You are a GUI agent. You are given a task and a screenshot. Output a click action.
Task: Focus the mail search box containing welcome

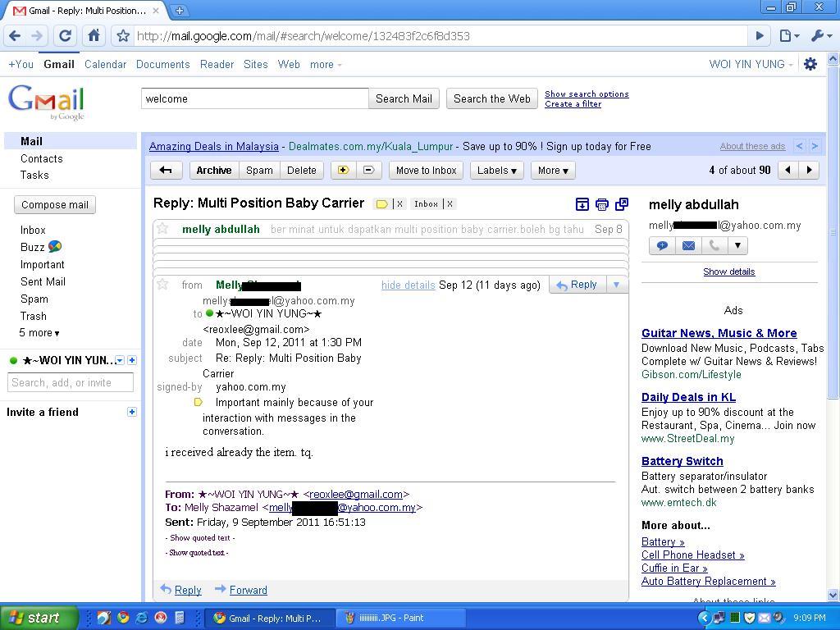pos(255,98)
